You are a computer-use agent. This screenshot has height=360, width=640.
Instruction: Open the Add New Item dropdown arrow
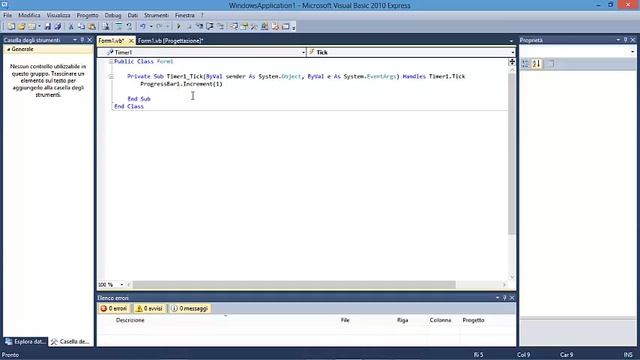pos(39,27)
